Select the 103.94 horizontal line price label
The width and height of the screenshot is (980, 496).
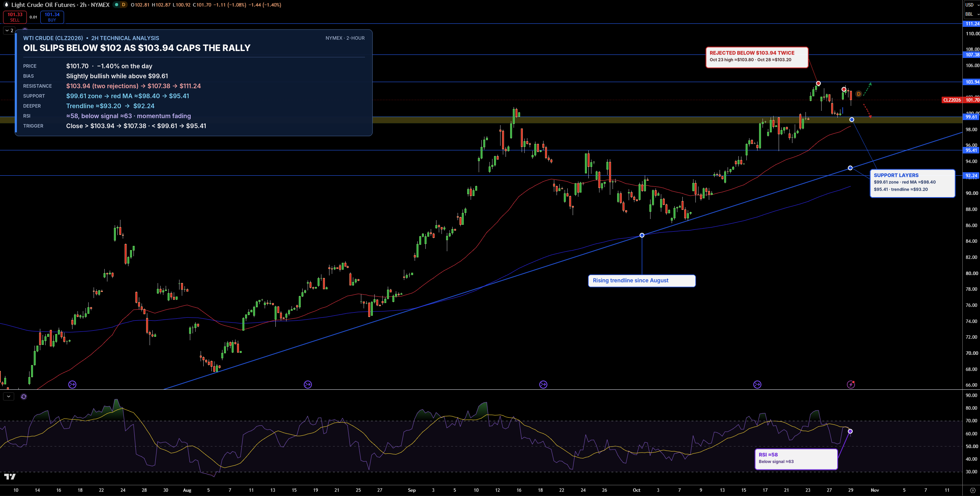972,82
